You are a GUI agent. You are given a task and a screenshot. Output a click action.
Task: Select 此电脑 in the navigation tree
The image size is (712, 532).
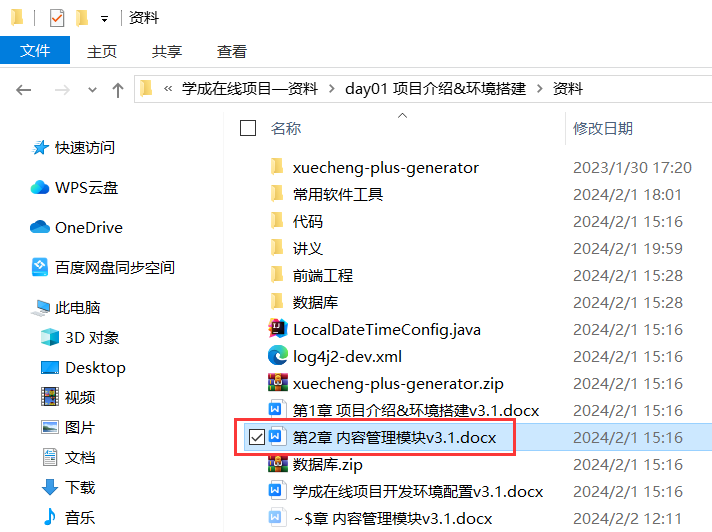click(77, 307)
